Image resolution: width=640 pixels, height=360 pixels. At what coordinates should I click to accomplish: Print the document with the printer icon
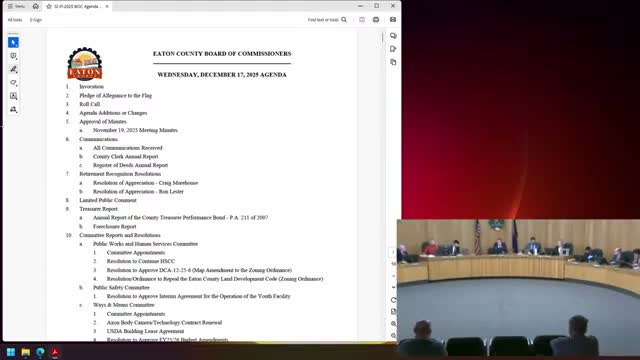click(x=376, y=20)
